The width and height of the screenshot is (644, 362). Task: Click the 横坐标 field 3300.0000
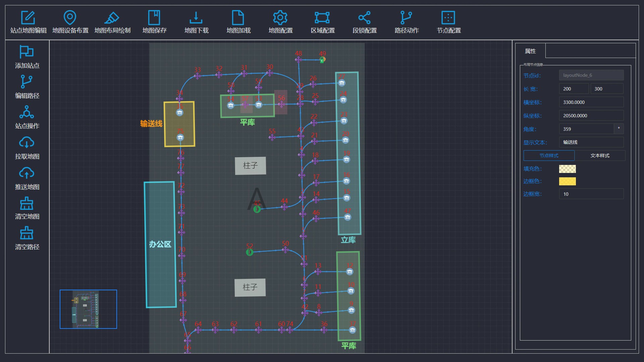[x=591, y=102]
